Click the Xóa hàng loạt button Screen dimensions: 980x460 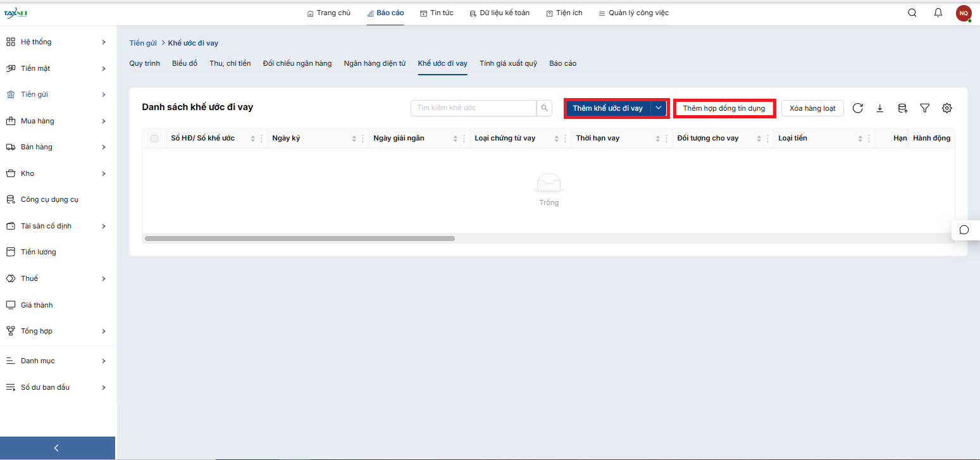[812, 108]
